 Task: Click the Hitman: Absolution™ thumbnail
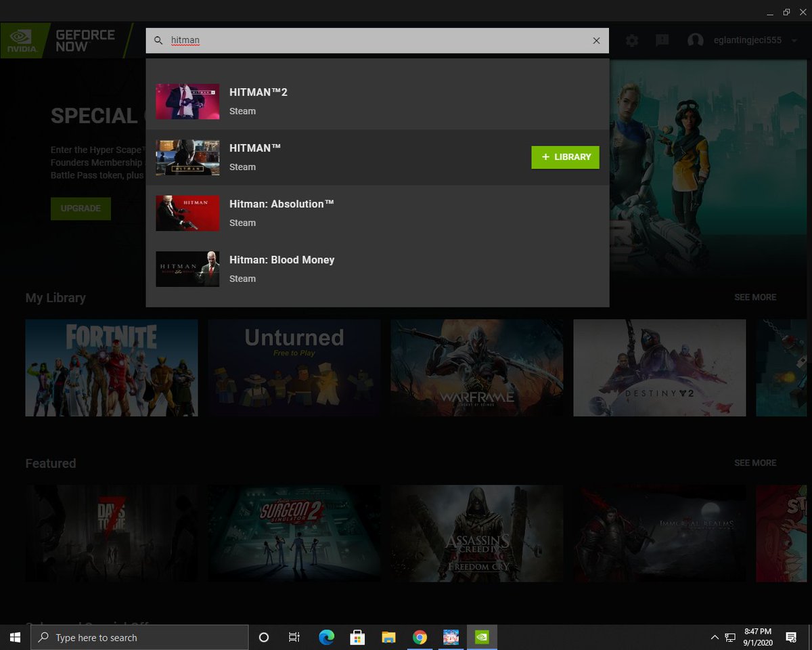pyautogui.click(x=187, y=213)
